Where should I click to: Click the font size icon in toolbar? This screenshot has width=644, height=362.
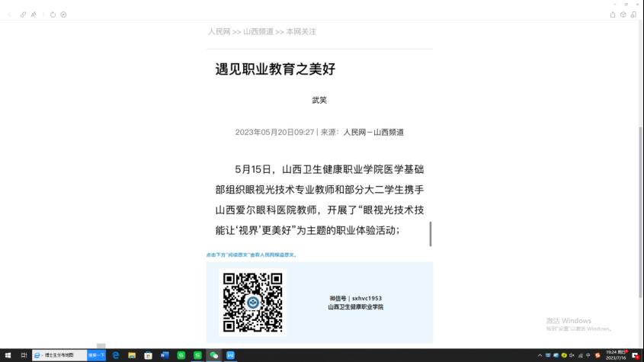point(34,14)
